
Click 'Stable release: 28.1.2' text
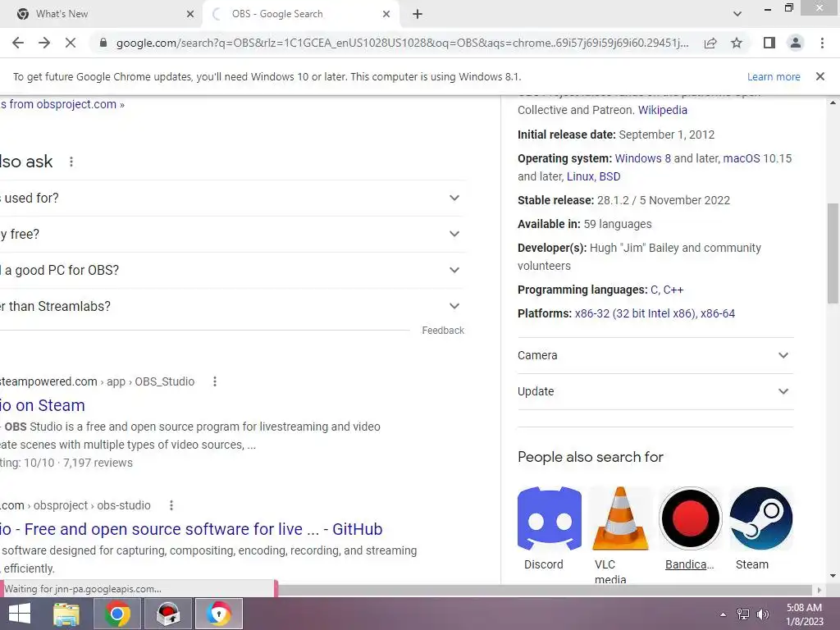click(623, 200)
